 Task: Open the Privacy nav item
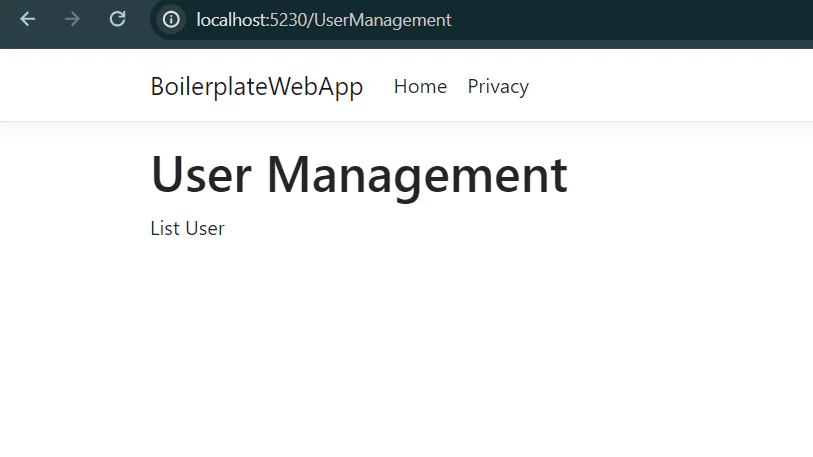(x=498, y=86)
